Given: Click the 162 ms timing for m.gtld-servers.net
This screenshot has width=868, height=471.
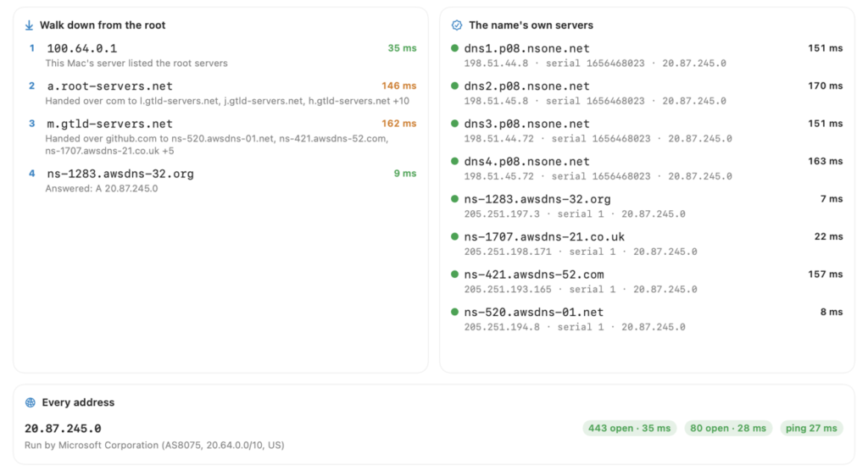Looking at the screenshot, I should (398, 124).
